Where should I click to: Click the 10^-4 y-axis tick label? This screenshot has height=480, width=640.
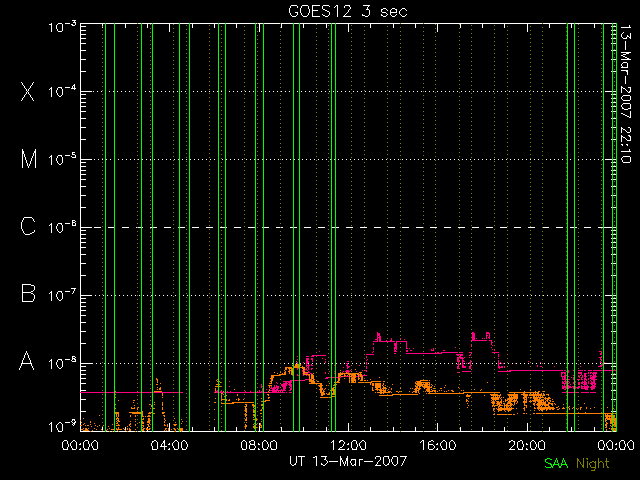62,91
